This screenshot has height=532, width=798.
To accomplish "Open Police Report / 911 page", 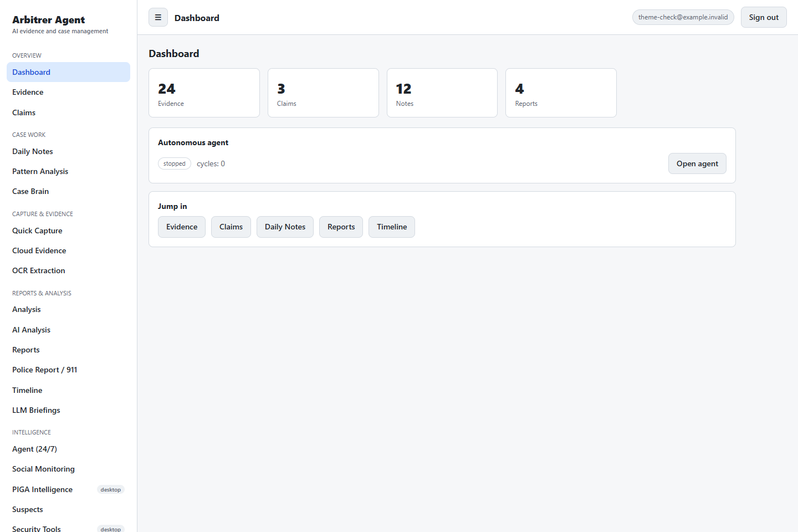I will click(68, 370).
